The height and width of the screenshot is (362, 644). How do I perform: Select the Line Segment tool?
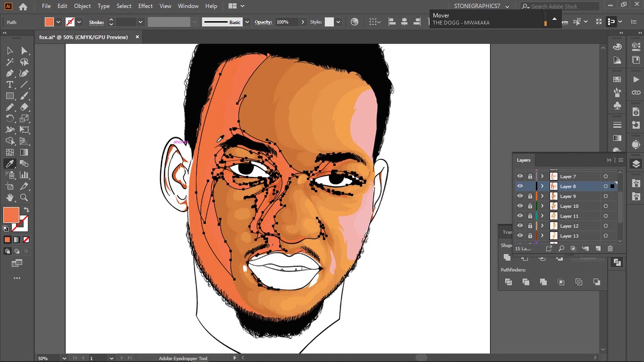[x=24, y=84]
